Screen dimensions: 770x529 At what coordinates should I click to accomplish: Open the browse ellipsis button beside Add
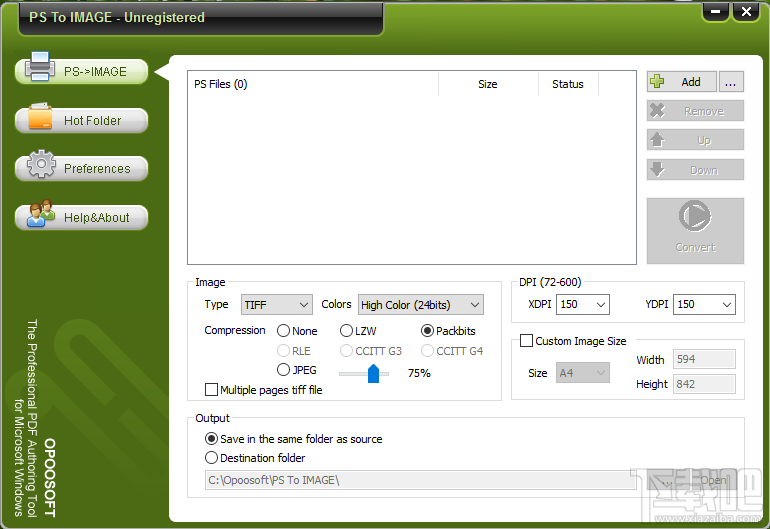pos(731,82)
